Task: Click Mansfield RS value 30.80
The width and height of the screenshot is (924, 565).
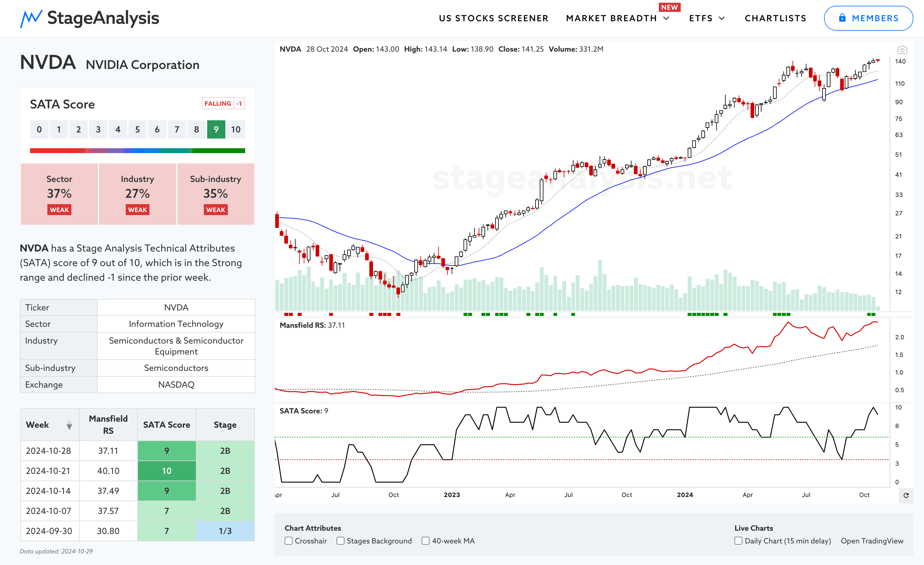Action: [108, 531]
